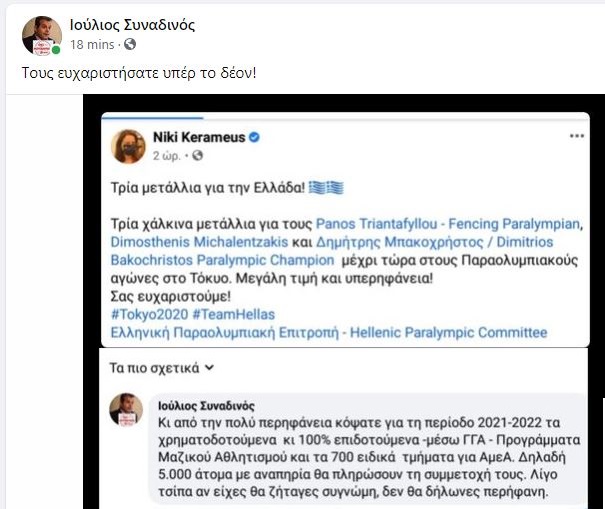Click the chevron beside Τα πιο σχετικά
Image resolution: width=605 pixels, height=509 pixels.
click(x=209, y=368)
